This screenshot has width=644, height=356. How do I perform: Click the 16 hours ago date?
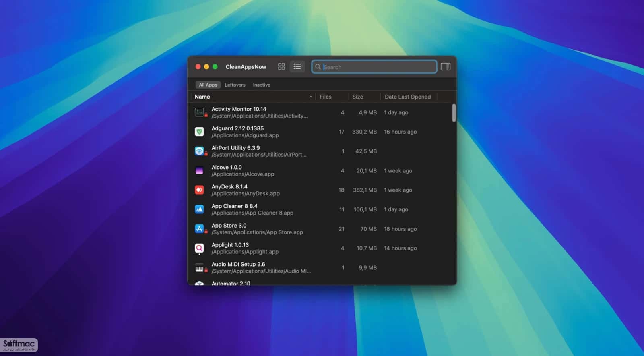400,132
